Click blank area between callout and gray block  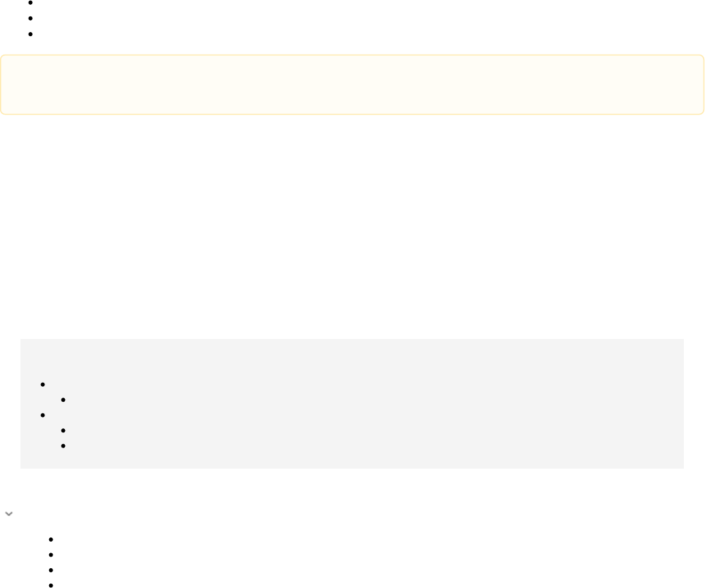(x=352, y=225)
